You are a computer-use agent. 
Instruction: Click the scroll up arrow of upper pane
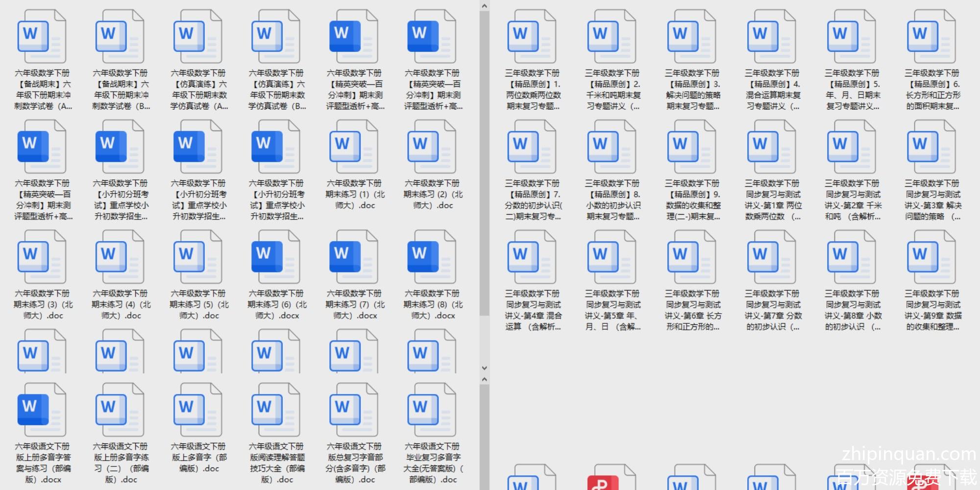point(484,6)
